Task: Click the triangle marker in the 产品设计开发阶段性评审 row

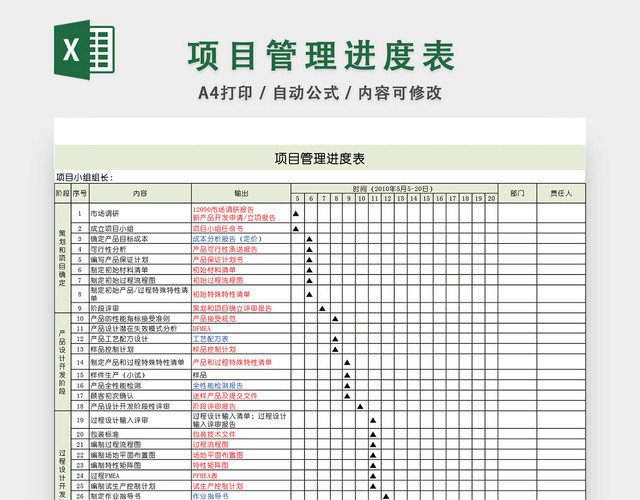Action: [360, 406]
